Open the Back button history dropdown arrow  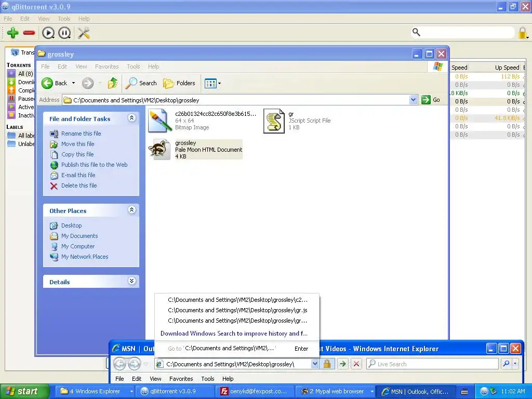[73, 83]
